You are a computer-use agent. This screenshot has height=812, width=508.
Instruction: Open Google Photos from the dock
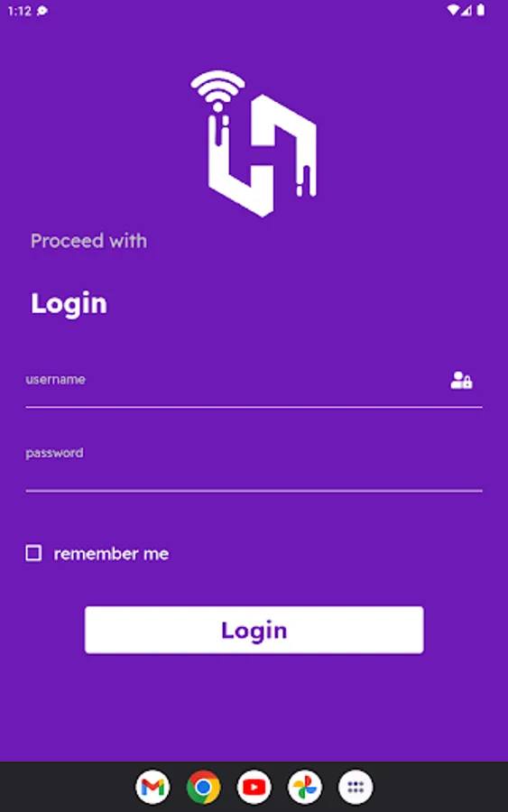click(x=304, y=787)
